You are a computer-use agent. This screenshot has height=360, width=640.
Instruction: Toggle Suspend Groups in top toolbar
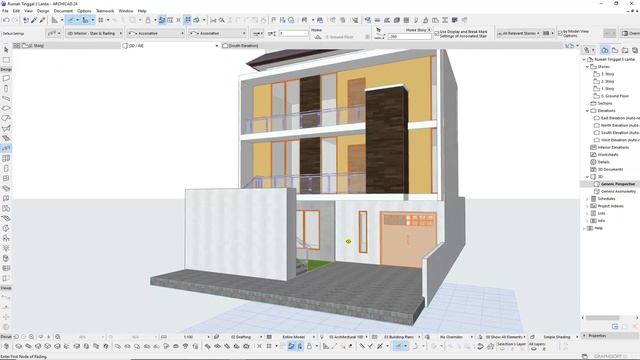(x=187, y=20)
